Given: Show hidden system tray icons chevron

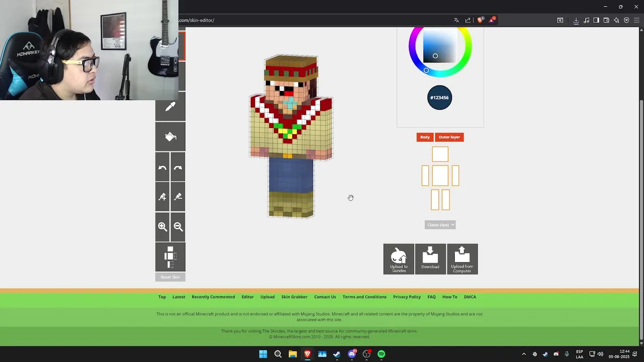Looking at the screenshot, I should coord(523,354).
